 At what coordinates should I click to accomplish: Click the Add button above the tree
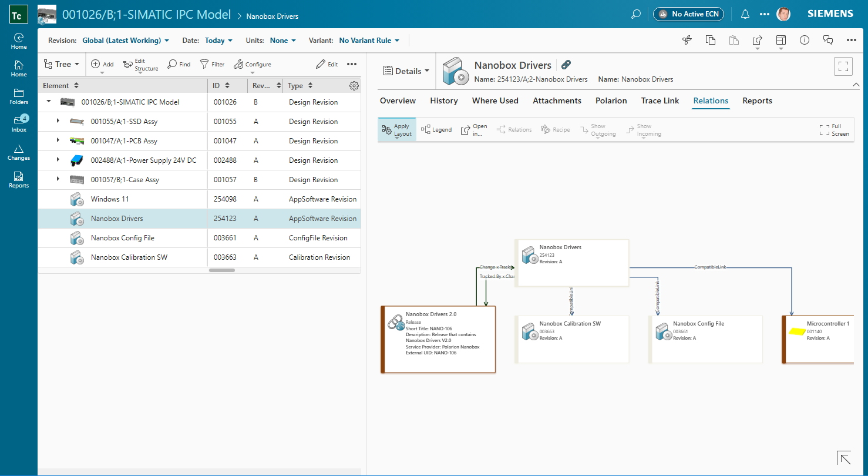click(101, 64)
